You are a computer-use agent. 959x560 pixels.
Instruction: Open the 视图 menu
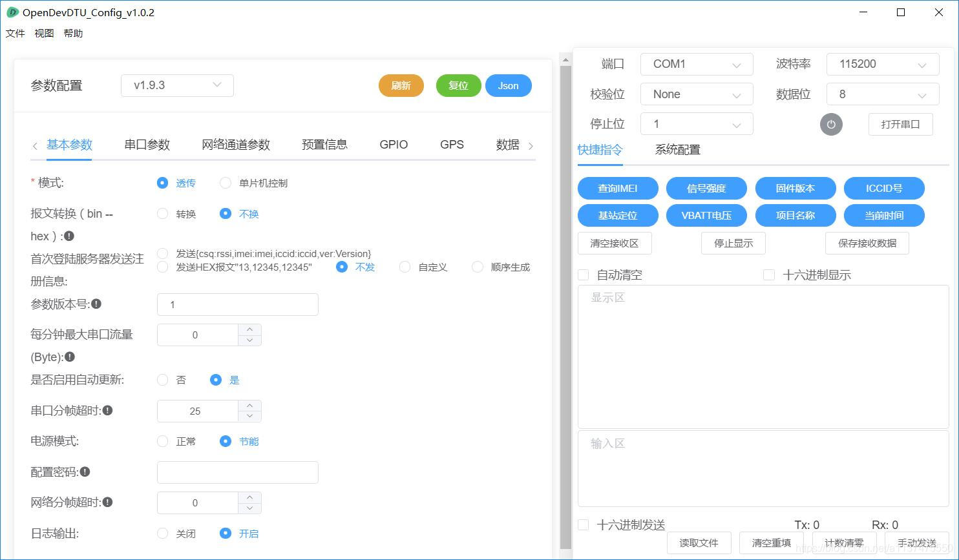click(44, 33)
